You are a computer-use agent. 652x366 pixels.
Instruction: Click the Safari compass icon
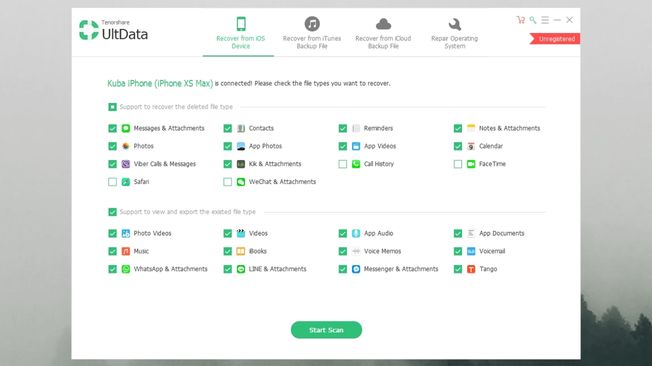coord(126,182)
